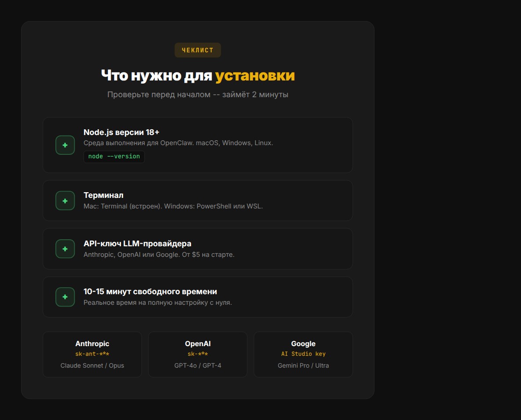Click the green plus icon next to Node.js
This screenshot has width=521, height=420.
[65, 145]
